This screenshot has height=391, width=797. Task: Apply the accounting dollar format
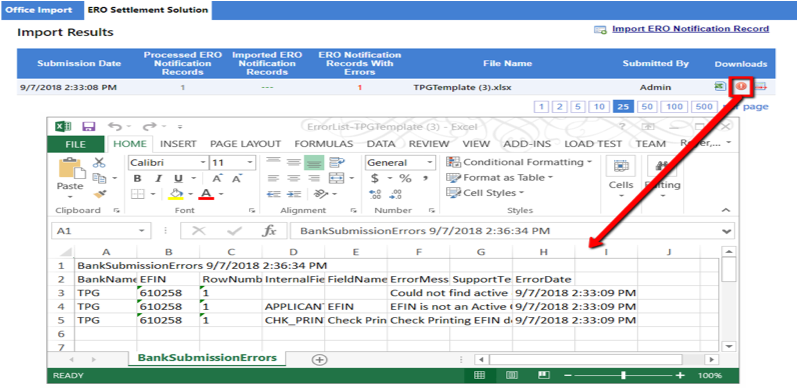click(x=375, y=178)
